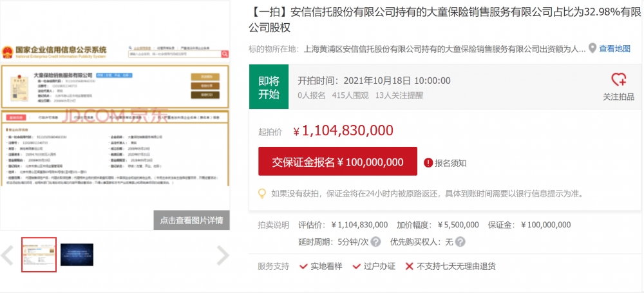Viewport: 644px width, 293px height.
Task: Click the starting price ¥1,104,830,000 in red
Action: 343,131
